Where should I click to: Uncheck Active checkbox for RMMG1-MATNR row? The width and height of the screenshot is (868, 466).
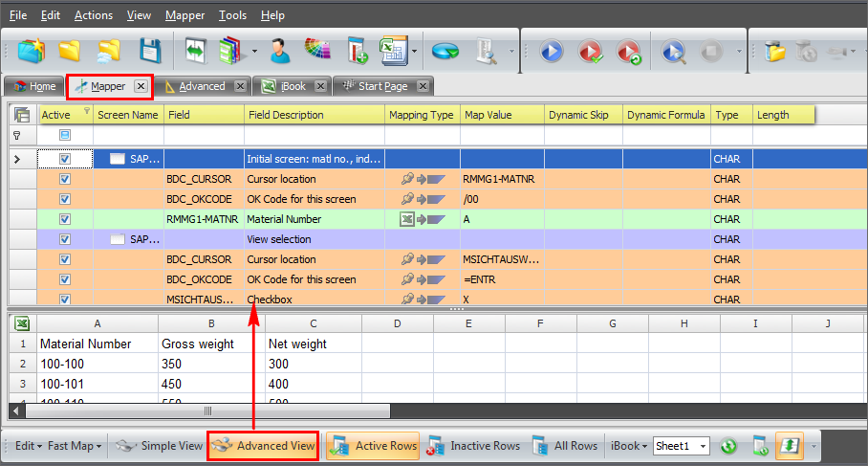[65, 219]
